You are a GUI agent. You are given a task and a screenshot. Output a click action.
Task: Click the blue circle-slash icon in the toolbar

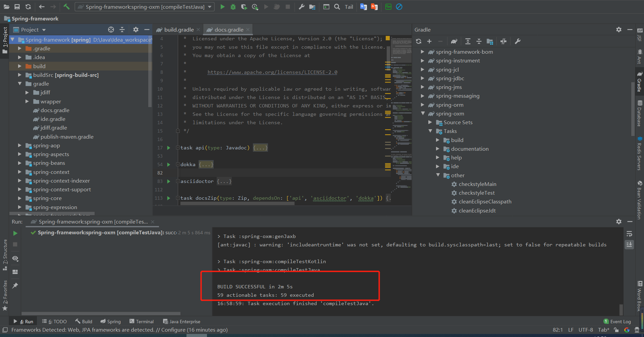coord(399,7)
